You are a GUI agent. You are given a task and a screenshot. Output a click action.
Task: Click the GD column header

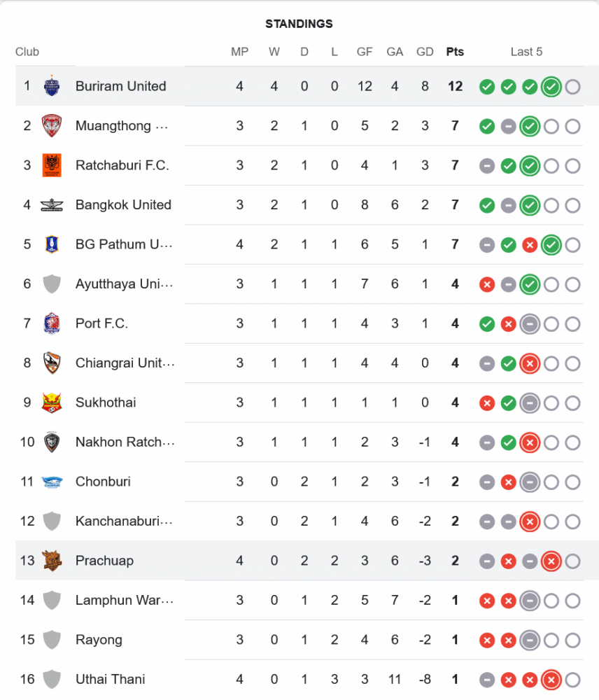(425, 52)
